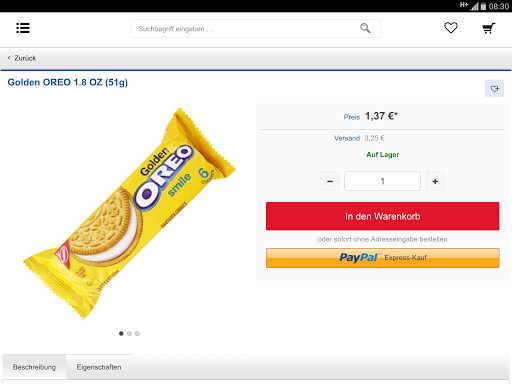Decrease quantity with minus button
The height and width of the screenshot is (384, 512).
tap(330, 181)
